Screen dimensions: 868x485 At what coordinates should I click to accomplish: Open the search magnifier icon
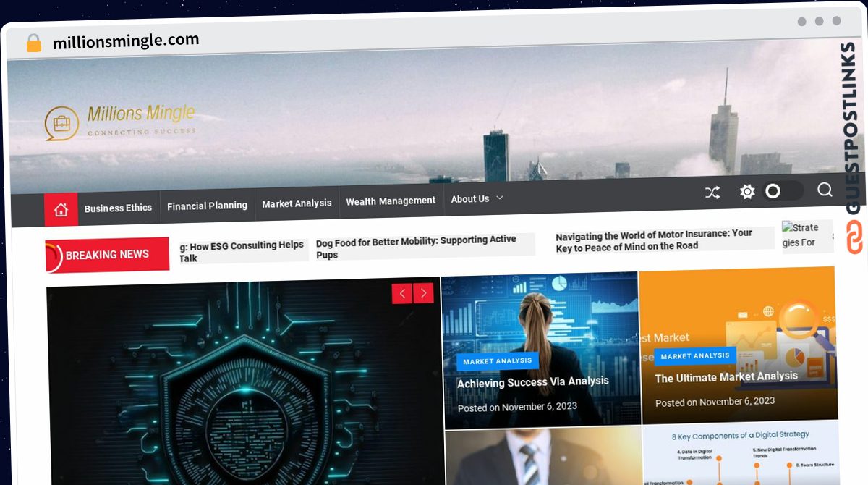pyautogui.click(x=825, y=190)
